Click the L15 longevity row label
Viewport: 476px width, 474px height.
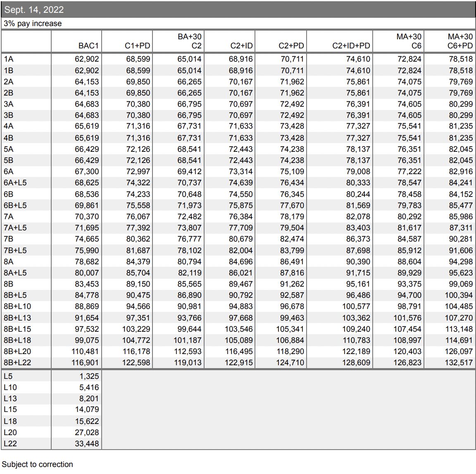click(10, 409)
